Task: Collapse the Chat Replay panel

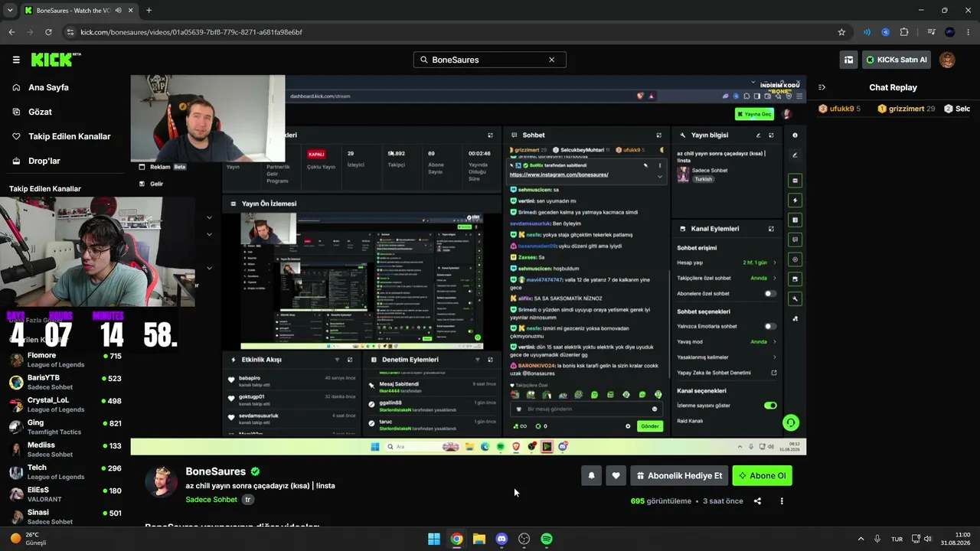Action: coord(822,87)
